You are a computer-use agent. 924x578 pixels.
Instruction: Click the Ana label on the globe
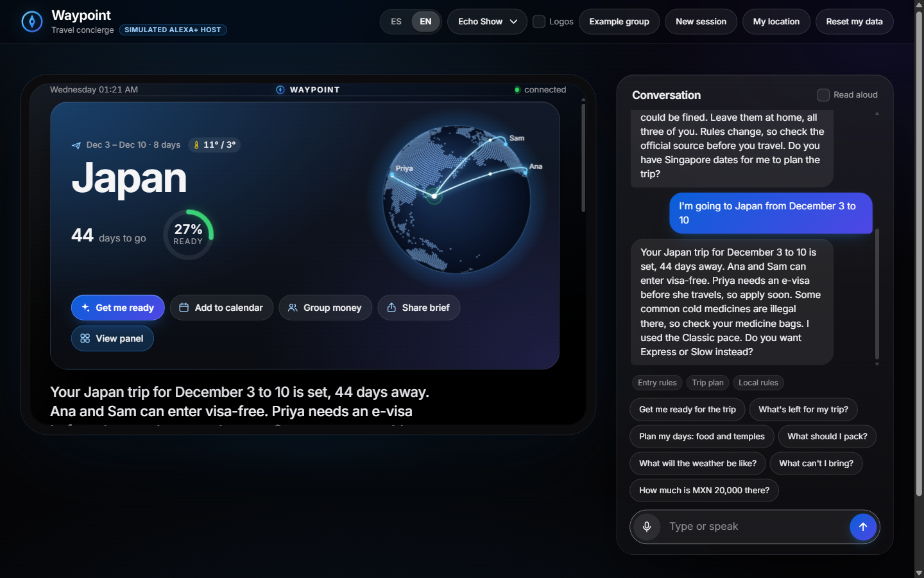pos(536,166)
